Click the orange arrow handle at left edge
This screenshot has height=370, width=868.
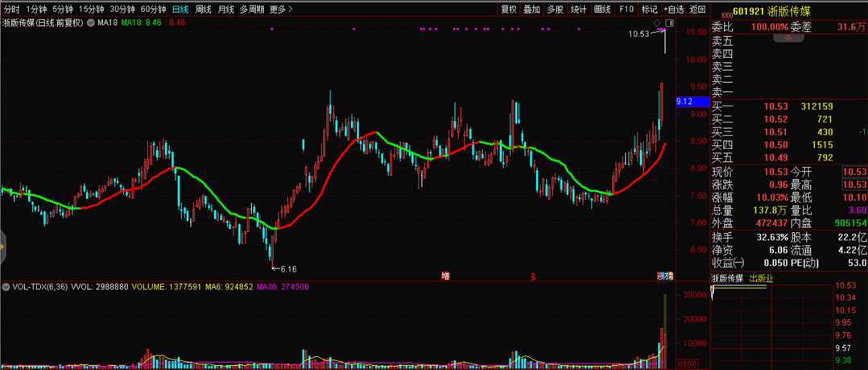point(2,247)
